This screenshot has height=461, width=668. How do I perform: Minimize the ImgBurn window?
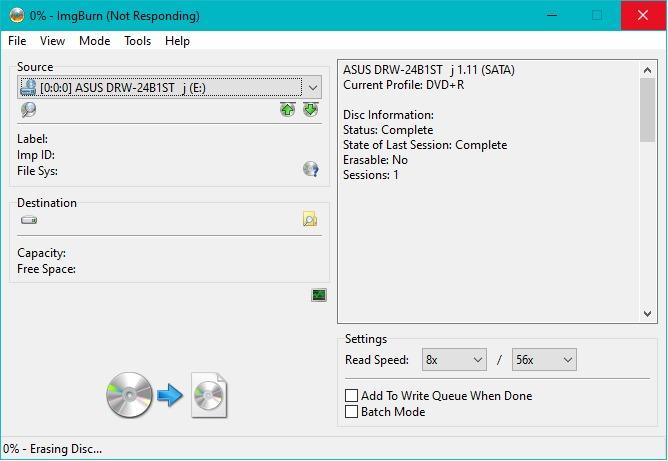[x=552, y=15]
